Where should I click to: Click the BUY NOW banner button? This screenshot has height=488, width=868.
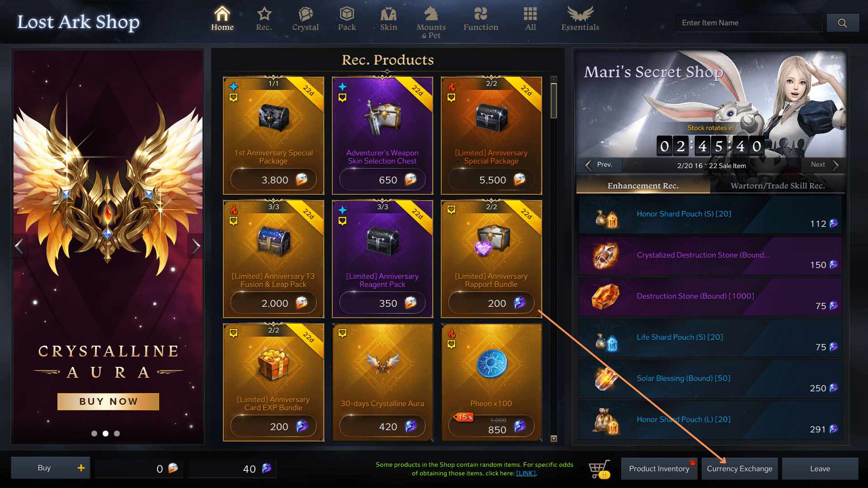(108, 402)
